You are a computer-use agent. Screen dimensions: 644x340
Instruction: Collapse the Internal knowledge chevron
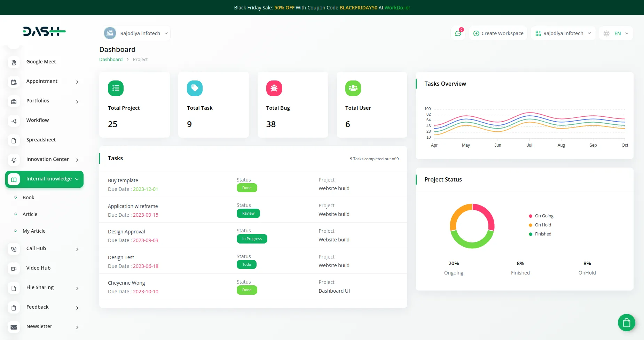coord(77,179)
